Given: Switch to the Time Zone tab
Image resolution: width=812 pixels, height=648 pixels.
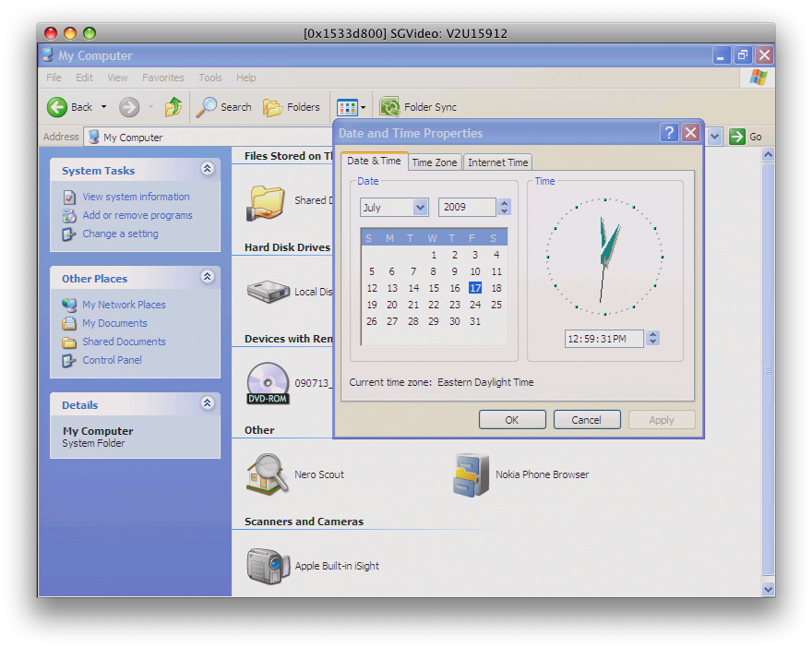Looking at the screenshot, I should click(435, 162).
